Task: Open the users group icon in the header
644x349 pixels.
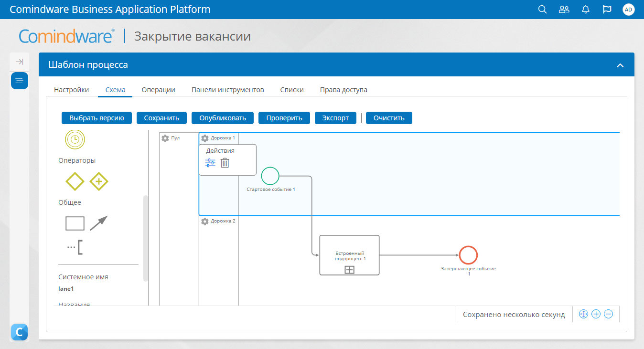Action: pyautogui.click(x=564, y=10)
